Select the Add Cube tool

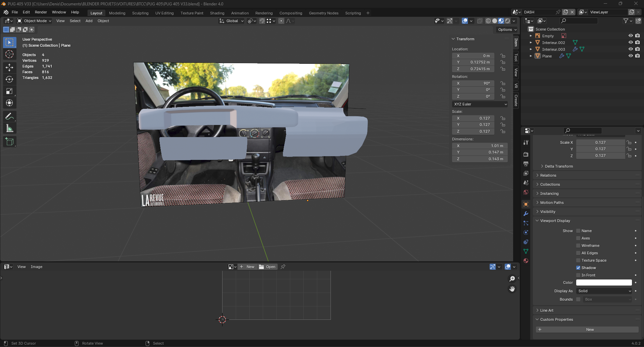tap(9, 142)
